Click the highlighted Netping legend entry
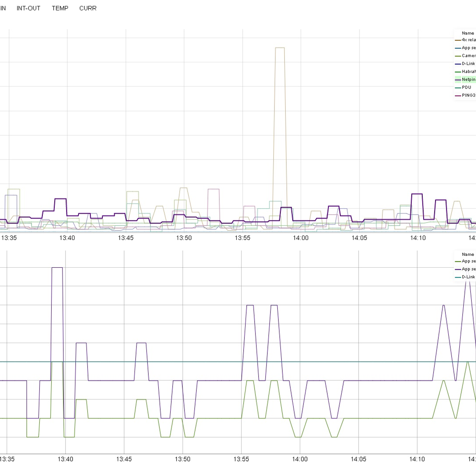476x476 pixels. tap(468, 80)
